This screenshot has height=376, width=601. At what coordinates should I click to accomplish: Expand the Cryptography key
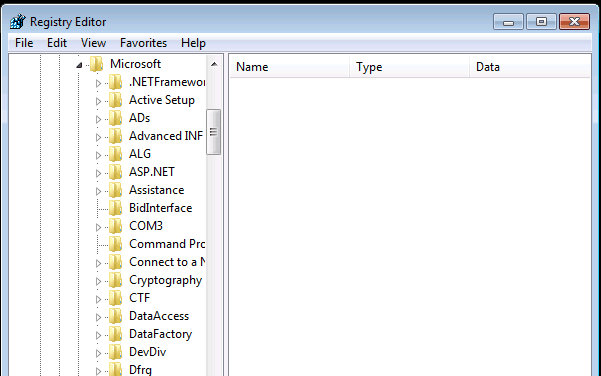pos(98,281)
